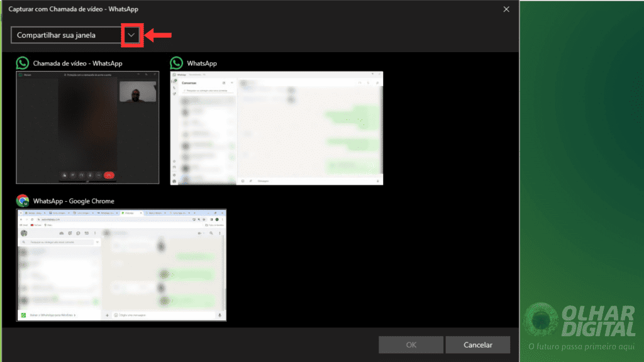Click the WhatsApp icon beside the "WhatsApp" window title

176,63
